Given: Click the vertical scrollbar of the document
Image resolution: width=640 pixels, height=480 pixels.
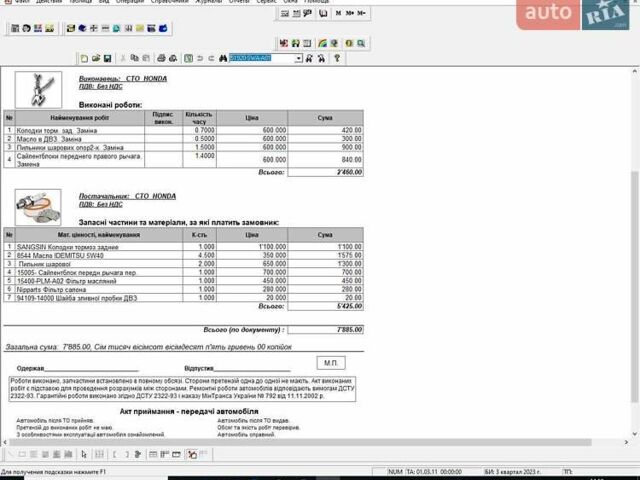Looking at the screenshot, I should pos(633,250).
